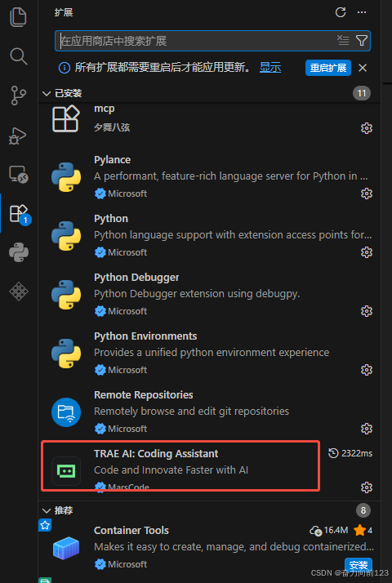Screen dimensions: 392x583
Task: Dismiss the restart notification banner
Action: (363, 68)
